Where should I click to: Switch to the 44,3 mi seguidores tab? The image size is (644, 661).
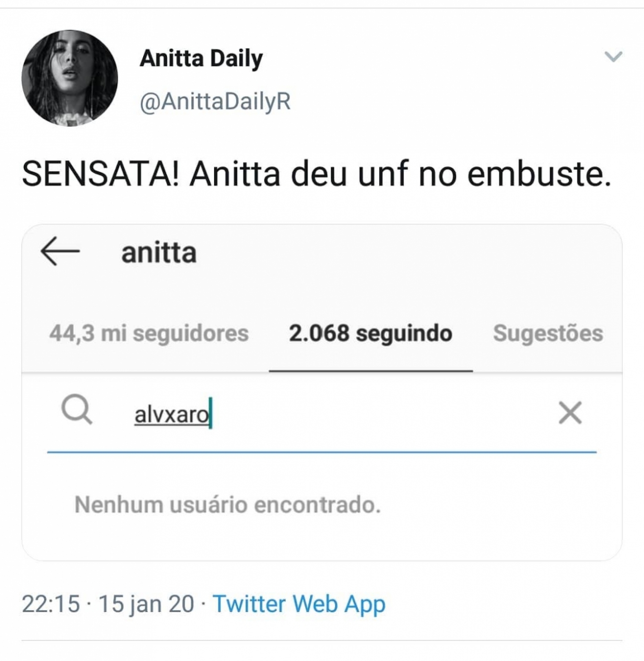149,333
